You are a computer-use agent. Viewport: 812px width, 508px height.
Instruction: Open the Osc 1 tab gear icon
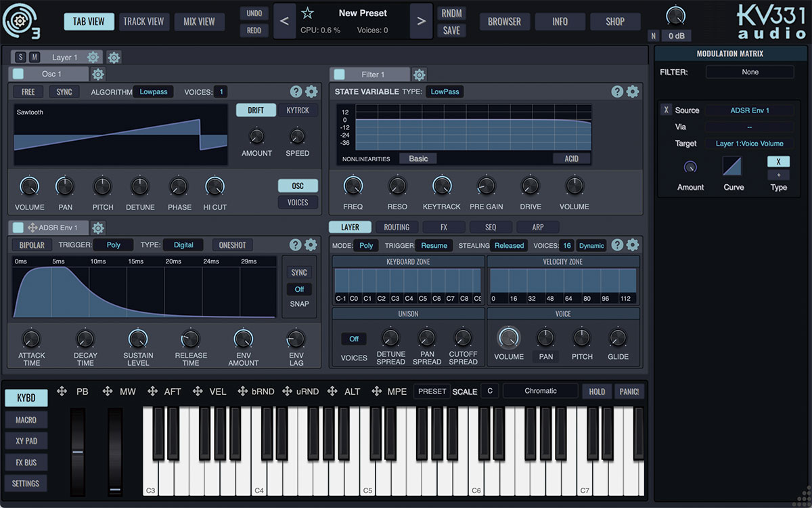click(98, 75)
